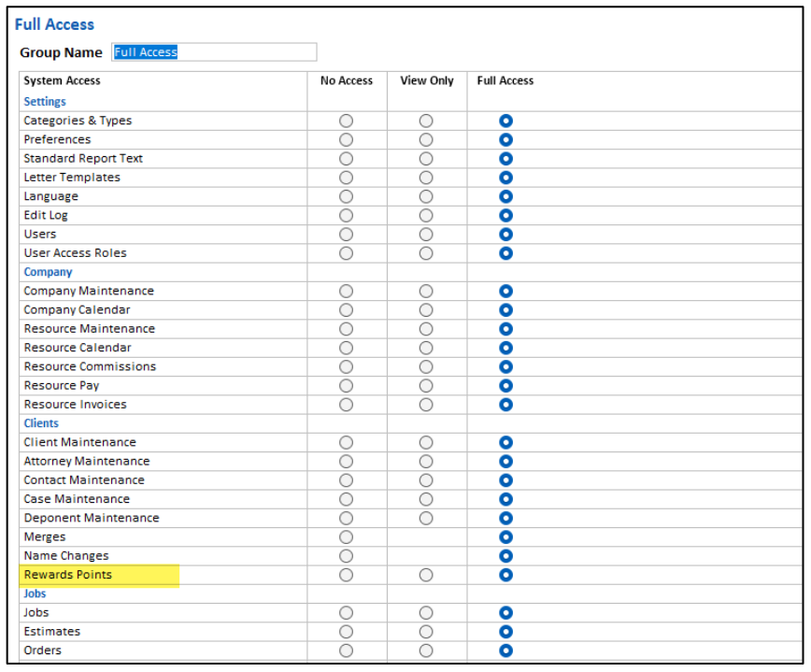Select View Only for Language
Viewport: 811px width, 672px height.
(426, 196)
